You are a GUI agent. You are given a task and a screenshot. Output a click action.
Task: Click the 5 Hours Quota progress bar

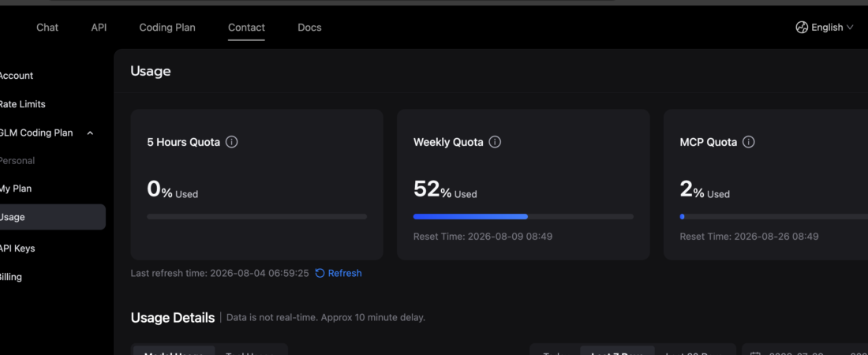pyautogui.click(x=257, y=216)
